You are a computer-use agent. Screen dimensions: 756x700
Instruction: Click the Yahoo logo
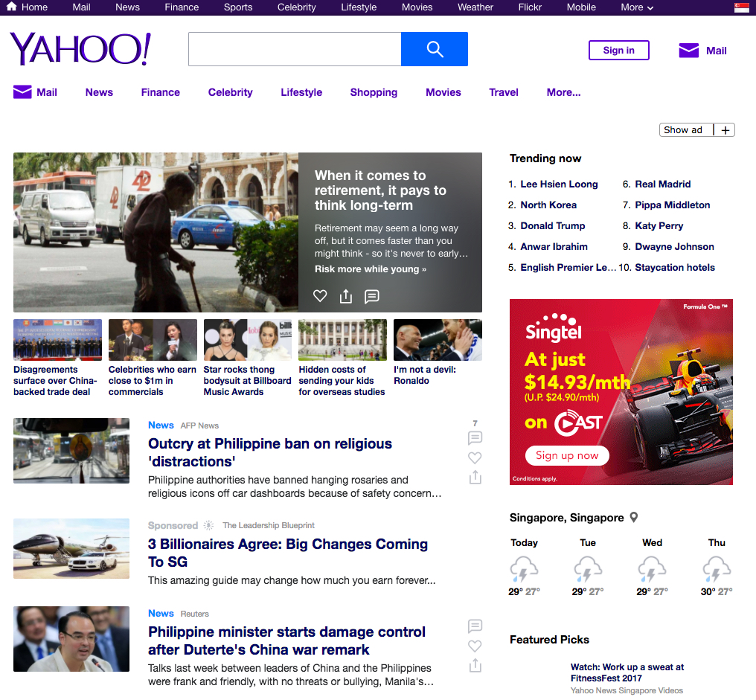(80, 48)
